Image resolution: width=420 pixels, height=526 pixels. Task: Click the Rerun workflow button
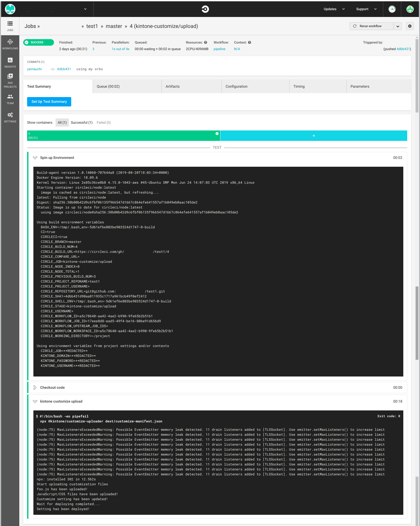point(371,26)
